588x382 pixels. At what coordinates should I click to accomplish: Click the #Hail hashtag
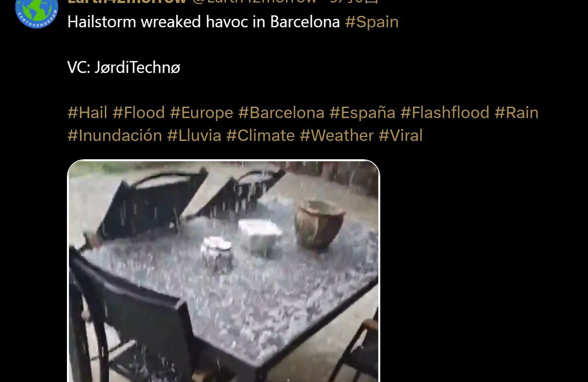pyautogui.click(x=87, y=113)
